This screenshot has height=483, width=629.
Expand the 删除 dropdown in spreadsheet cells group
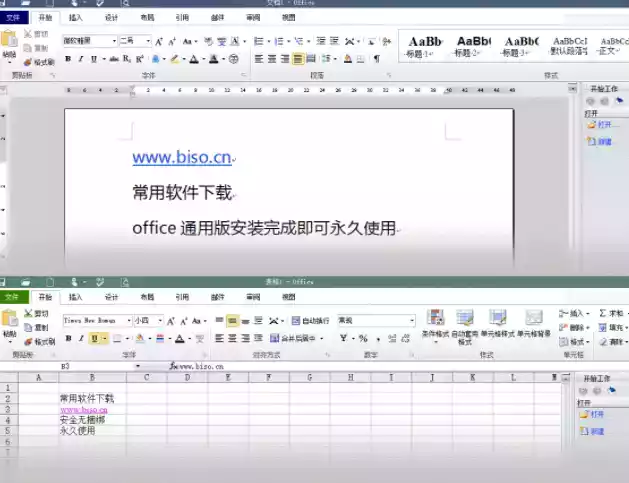click(x=588, y=327)
